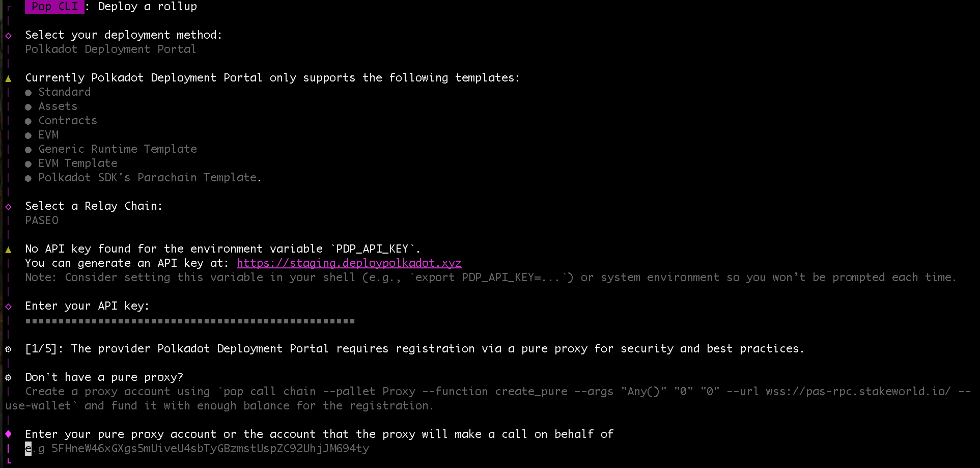
Task: Click the masked API key field
Action: tap(190, 321)
